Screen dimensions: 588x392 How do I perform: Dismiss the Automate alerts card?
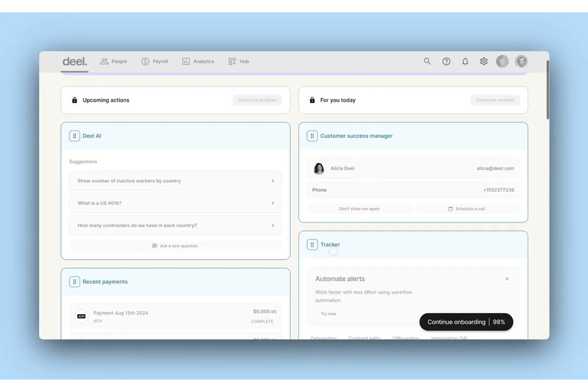(x=507, y=279)
